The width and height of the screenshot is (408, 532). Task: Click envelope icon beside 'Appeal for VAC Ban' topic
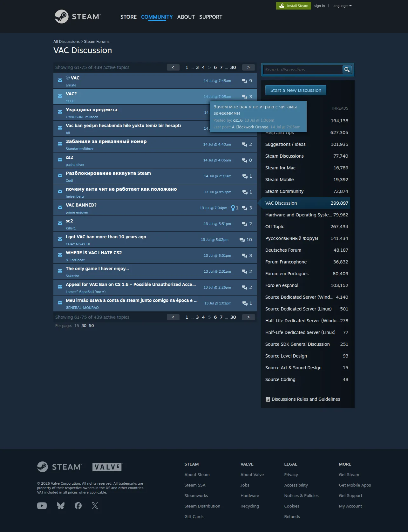tap(60, 287)
